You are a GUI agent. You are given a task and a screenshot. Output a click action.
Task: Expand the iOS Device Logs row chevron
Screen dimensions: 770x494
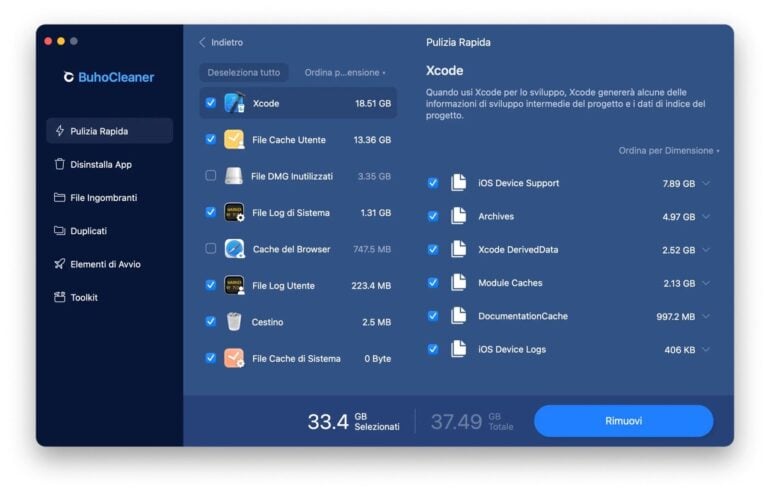[706, 350]
